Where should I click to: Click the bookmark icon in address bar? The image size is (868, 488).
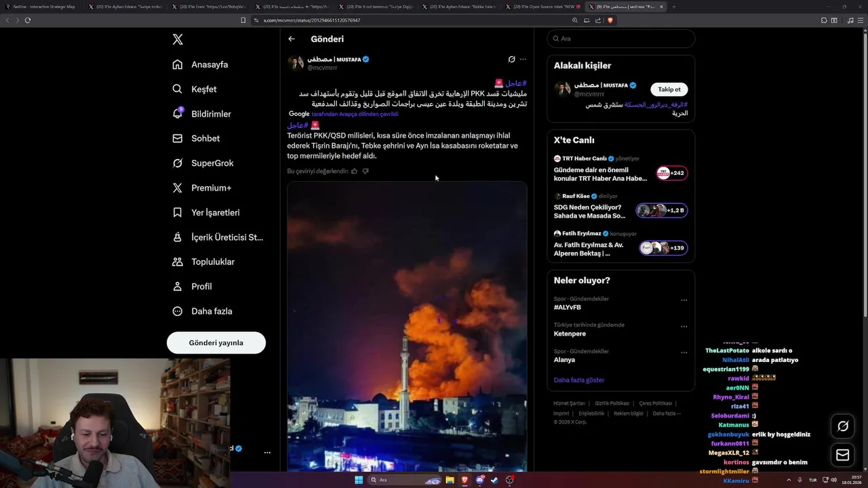[243, 20]
